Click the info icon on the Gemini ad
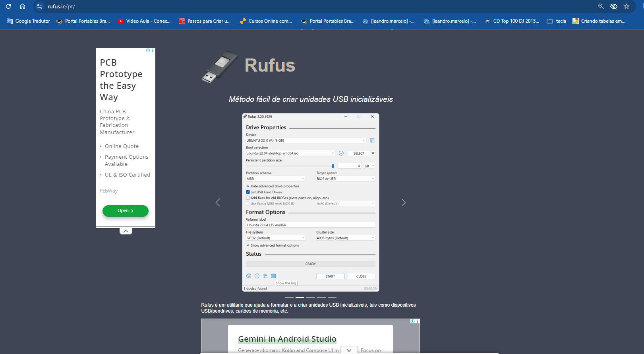The width and height of the screenshot is (644, 354). click(x=413, y=321)
